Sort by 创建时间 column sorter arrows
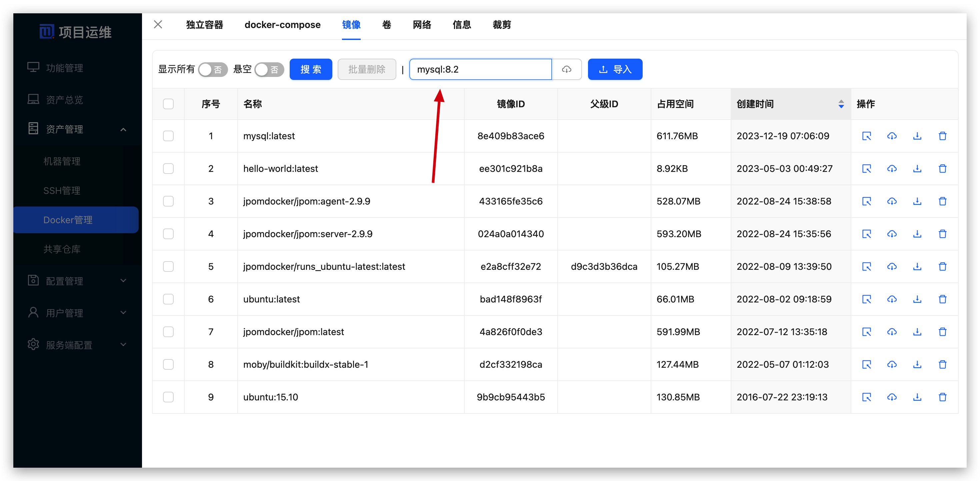The height and width of the screenshot is (481, 980). coord(841,104)
